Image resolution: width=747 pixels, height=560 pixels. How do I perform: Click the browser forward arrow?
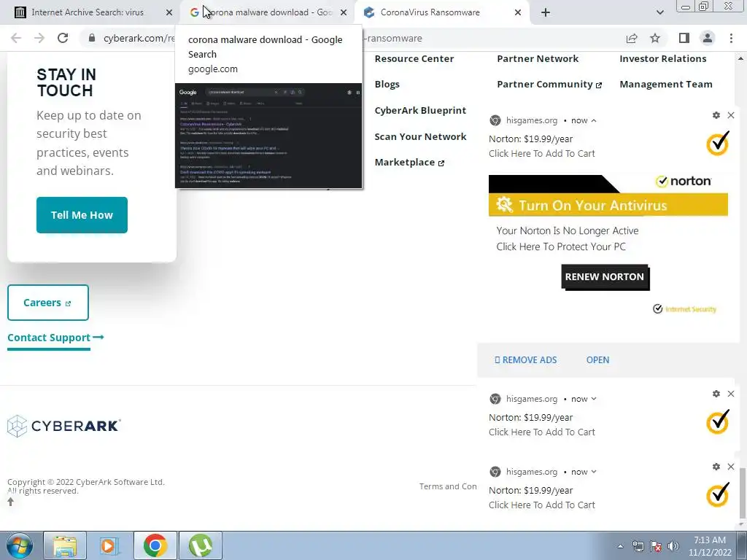[39, 38]
